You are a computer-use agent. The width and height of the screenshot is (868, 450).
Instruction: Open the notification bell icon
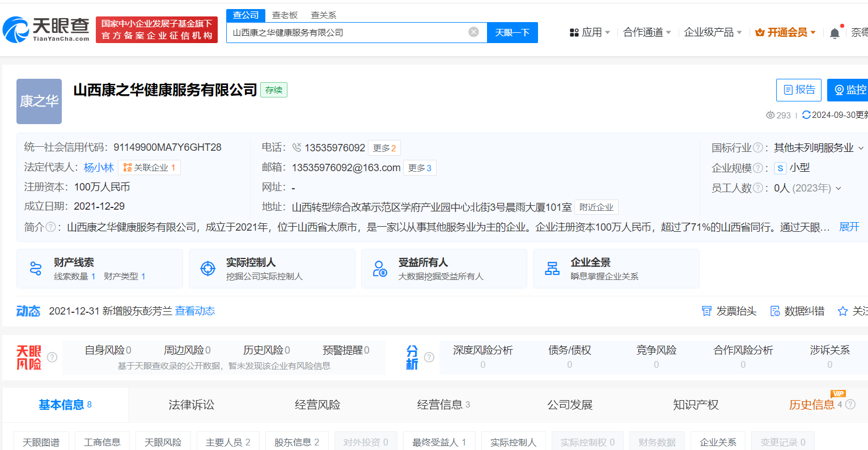(835, 33)
